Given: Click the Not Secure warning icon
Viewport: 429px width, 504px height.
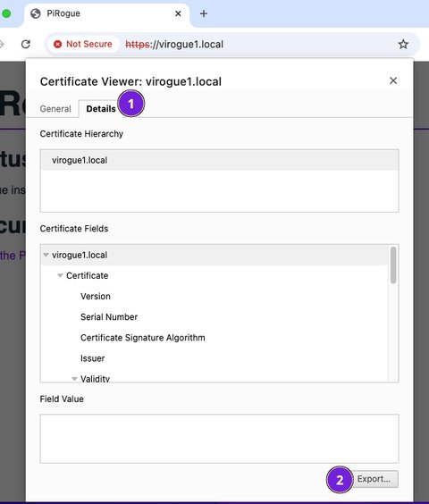Looking at the screenshot, I should 57,44.
